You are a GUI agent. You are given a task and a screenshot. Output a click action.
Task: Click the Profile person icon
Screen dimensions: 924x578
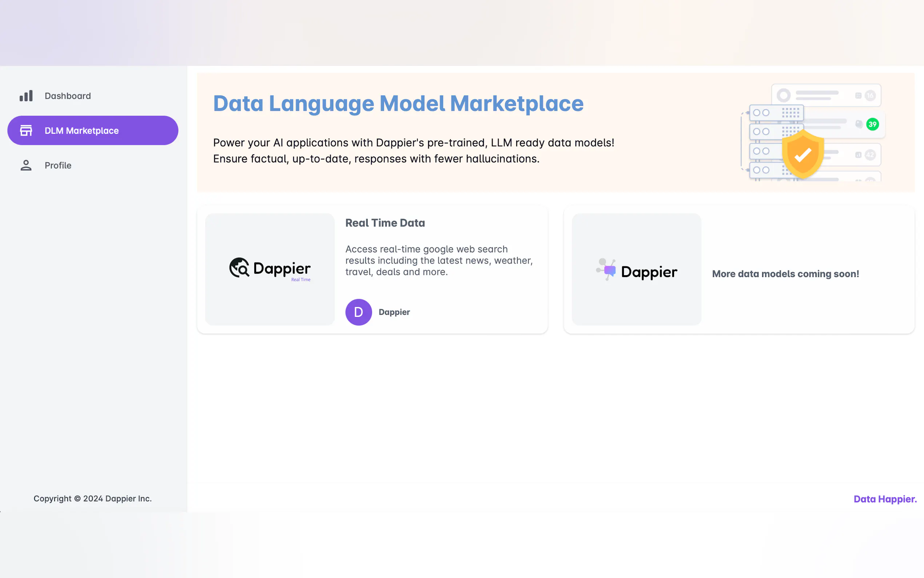coord(26,165)
